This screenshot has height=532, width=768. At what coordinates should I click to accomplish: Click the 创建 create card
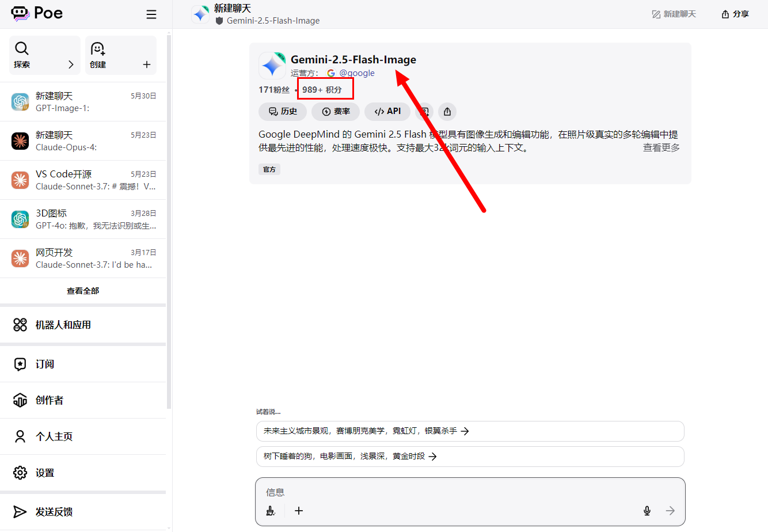click(x=121, y=55)
